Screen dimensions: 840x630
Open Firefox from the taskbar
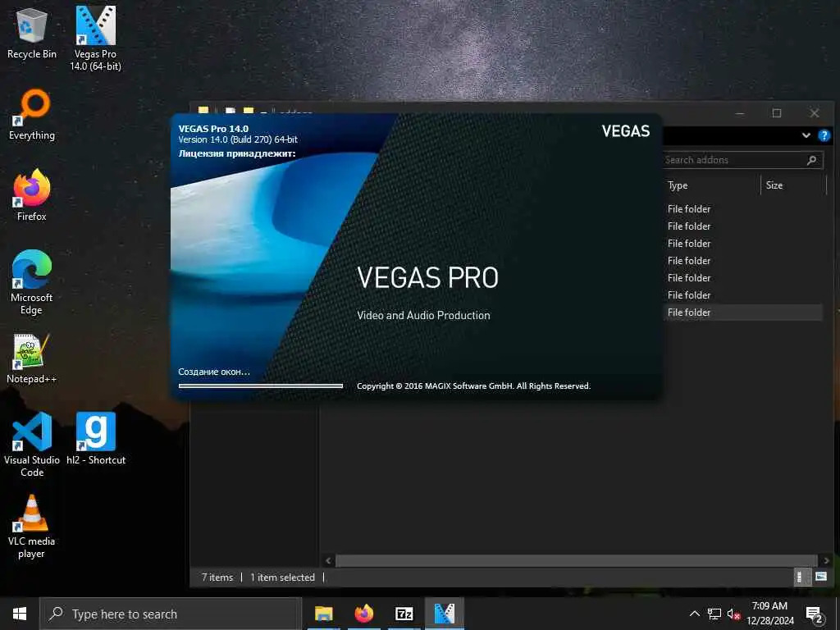click(x=363, y=614)
